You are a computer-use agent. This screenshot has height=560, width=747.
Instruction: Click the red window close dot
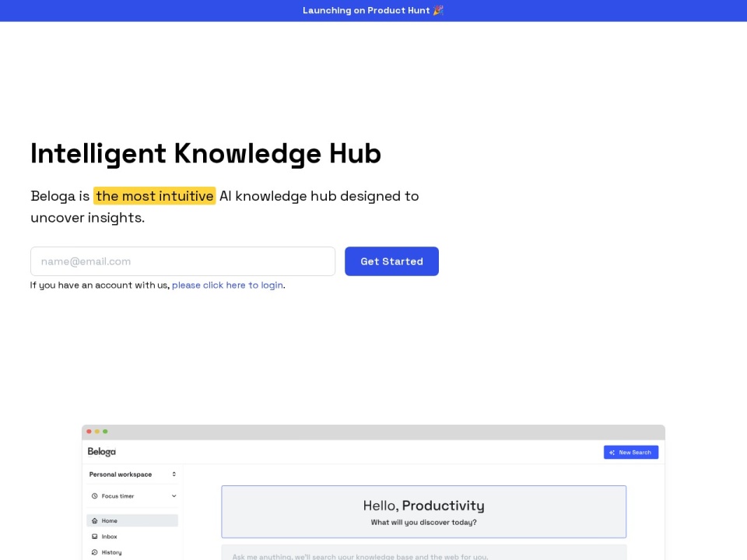[89, 432]
